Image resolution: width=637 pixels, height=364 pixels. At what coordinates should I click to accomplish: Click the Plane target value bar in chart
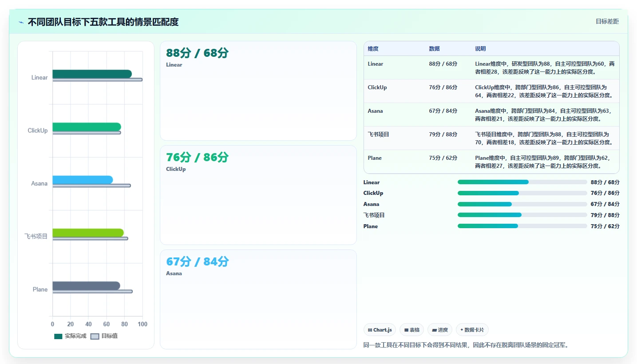[92, 292]
